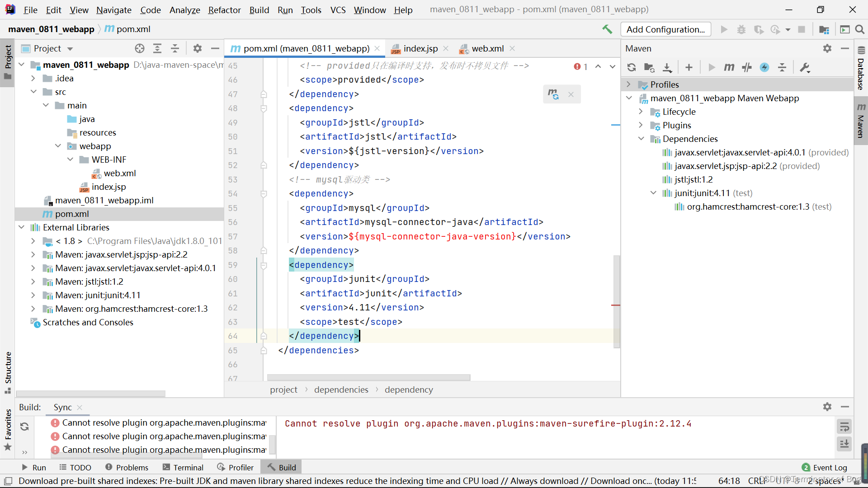
Task: Expand the Maven Lifecycle node
Action: (x=641, y=112)
